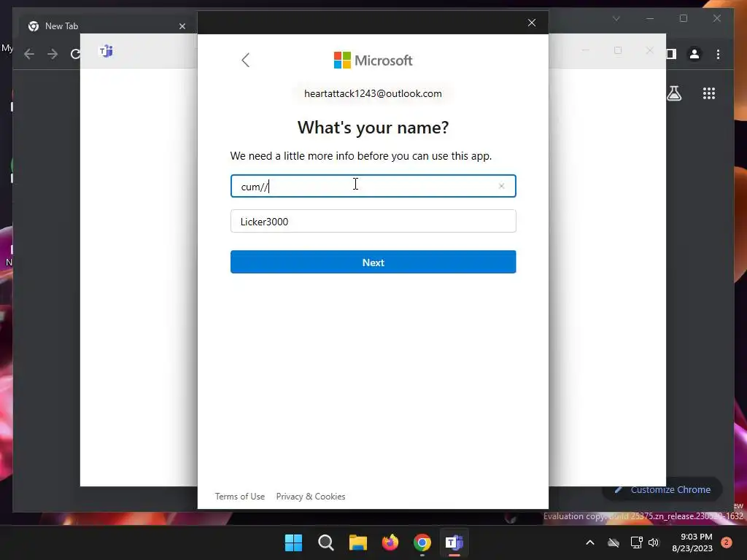Open notification badge in system tray
The image size is (747, 560).
[727, 542]
